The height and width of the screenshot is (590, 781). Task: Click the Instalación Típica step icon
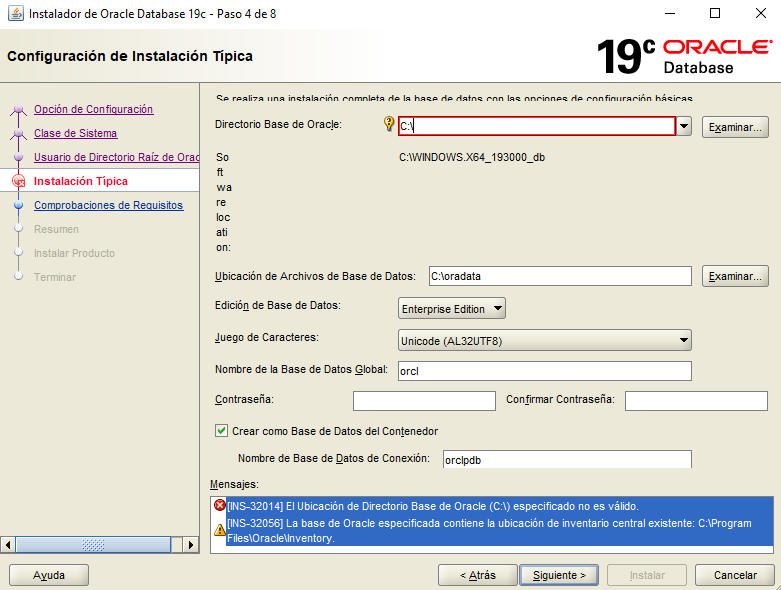[18, 181]
